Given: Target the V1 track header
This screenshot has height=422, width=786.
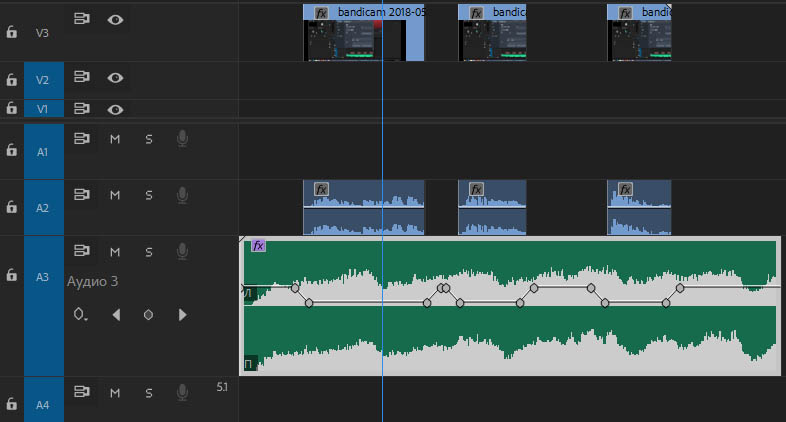Looking at the screenshot, I should (x=44, y=109).
